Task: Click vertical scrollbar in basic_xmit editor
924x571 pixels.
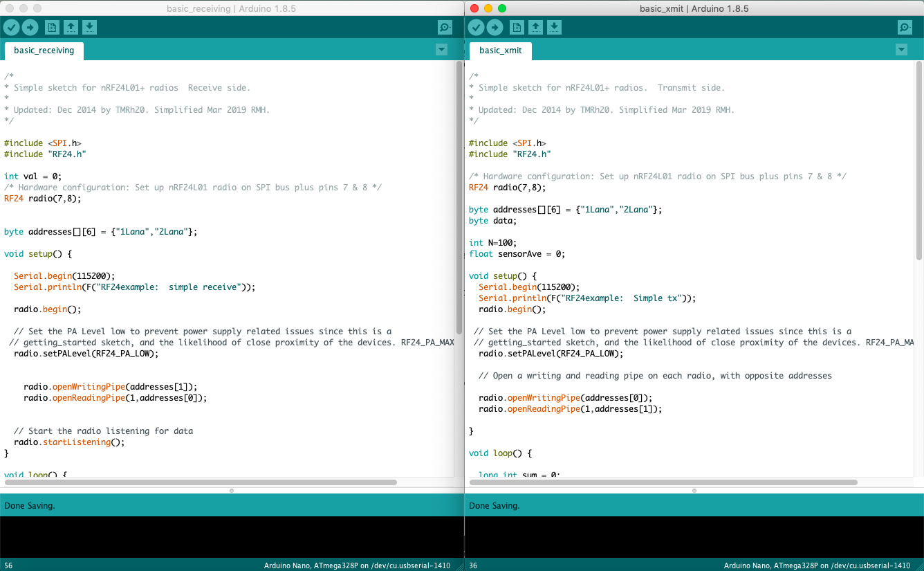Action: point(918,159)
